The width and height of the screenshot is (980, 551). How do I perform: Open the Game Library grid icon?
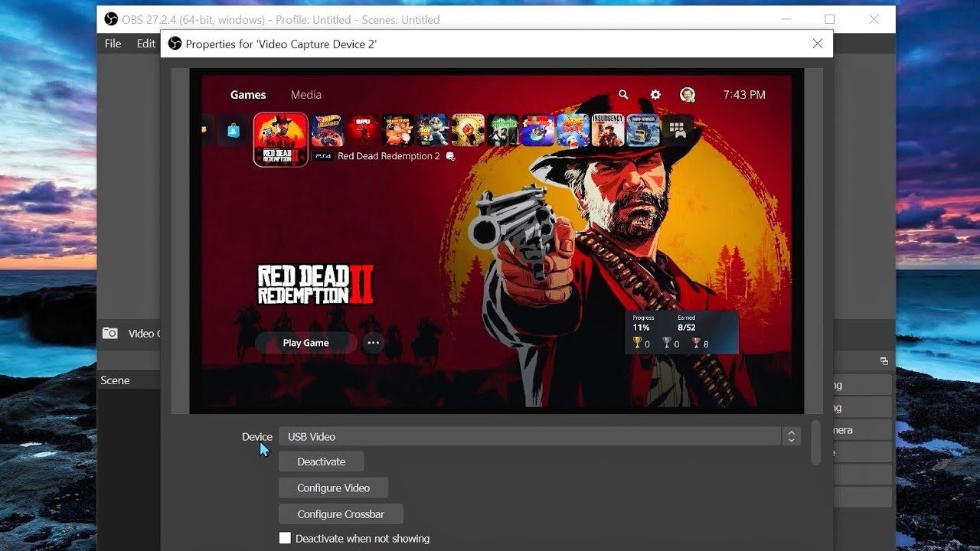tap(678, 130)
